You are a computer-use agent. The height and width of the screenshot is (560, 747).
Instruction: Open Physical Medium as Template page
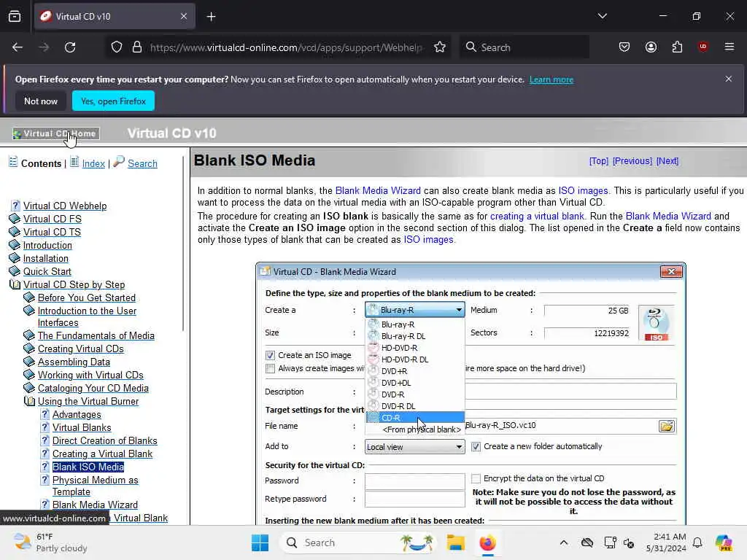point(96,486)
